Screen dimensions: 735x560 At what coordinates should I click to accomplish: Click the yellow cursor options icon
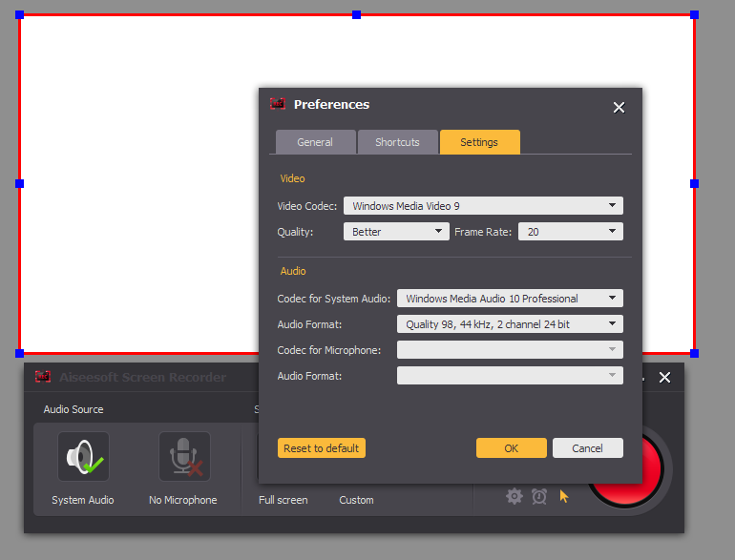point(564,496)
